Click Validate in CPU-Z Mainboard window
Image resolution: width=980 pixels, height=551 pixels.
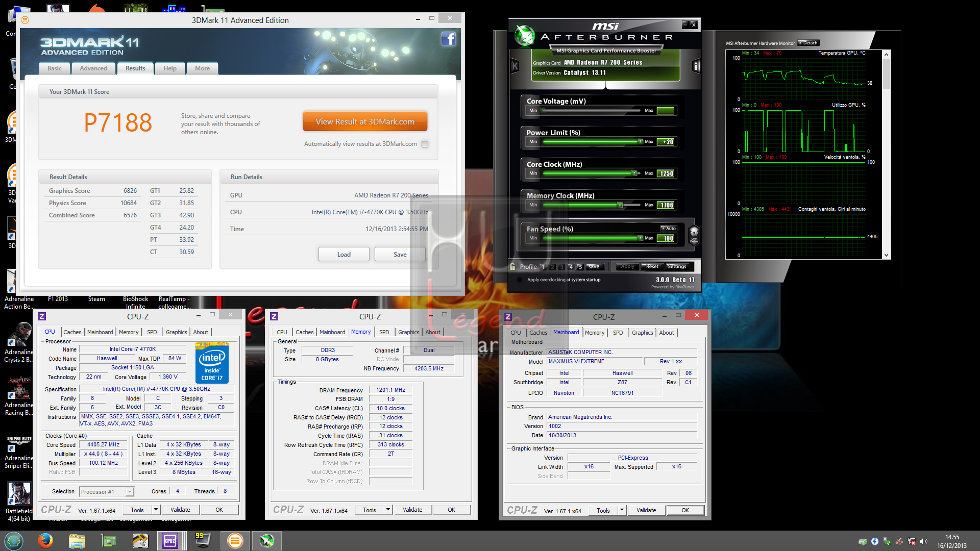click(x=646, y=510)
